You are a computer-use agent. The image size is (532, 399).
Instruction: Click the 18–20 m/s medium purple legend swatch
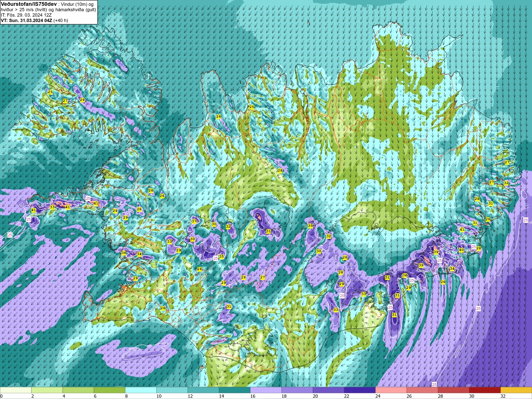(297, 390)
